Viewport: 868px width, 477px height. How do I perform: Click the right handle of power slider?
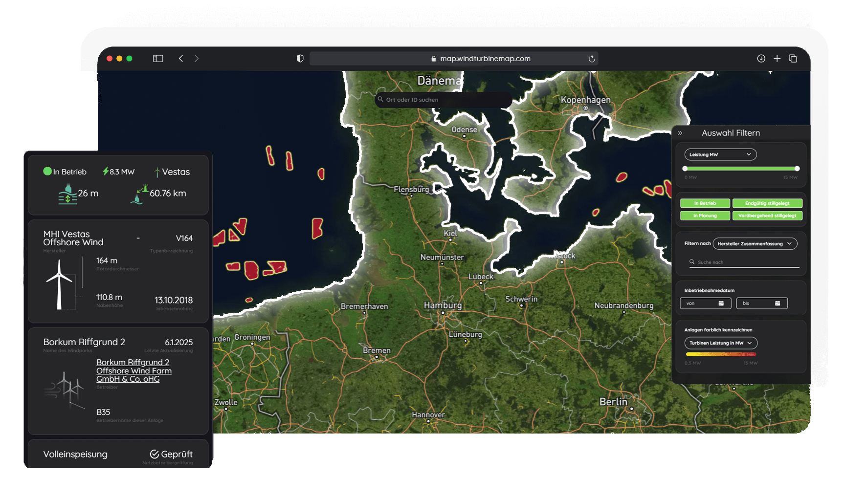(797, 169)
